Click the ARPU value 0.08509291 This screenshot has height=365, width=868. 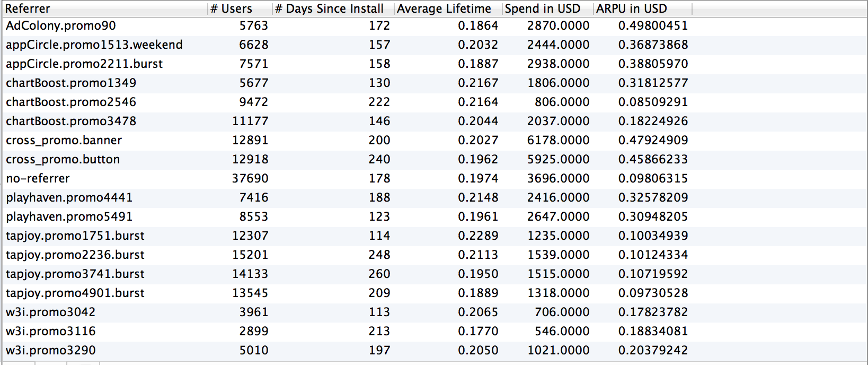pos(653,102)
